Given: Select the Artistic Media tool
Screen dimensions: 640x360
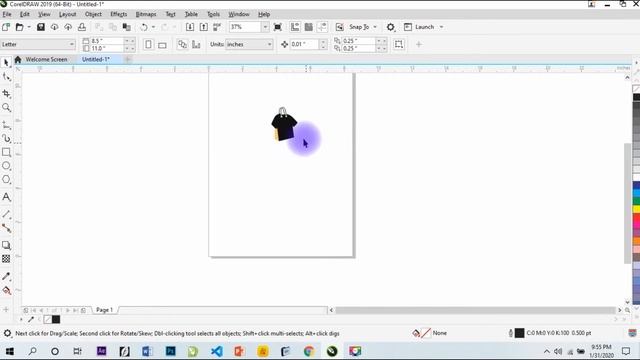Looking at the screenshot, I should tap(6, 139).
